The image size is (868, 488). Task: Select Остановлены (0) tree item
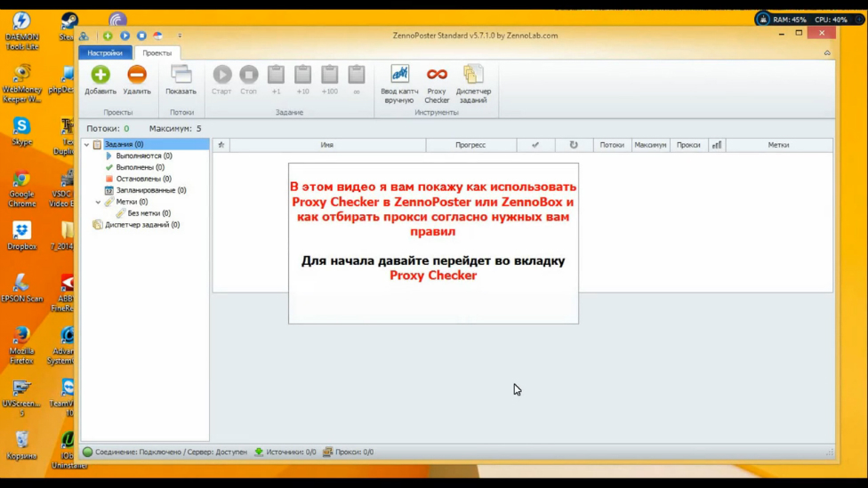click(x=143, y=179)
